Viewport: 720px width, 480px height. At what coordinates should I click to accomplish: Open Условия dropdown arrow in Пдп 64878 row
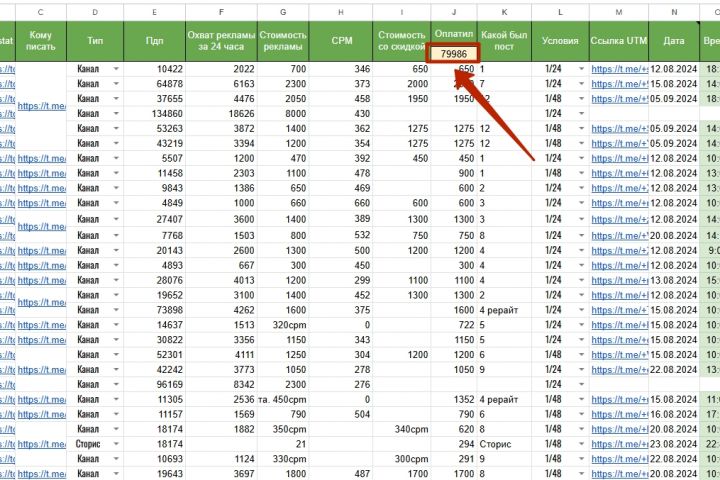581,84
